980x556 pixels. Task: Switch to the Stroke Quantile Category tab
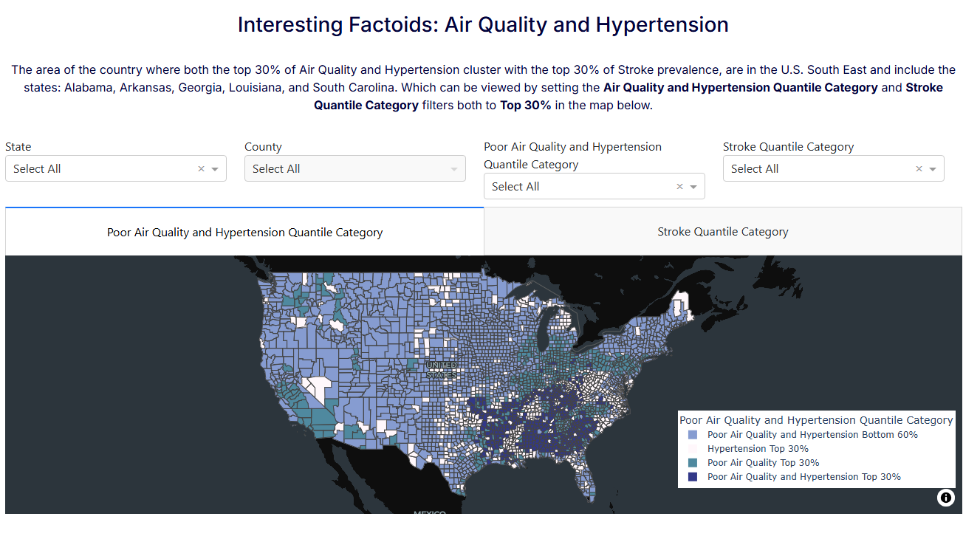(x=722, y=230)
